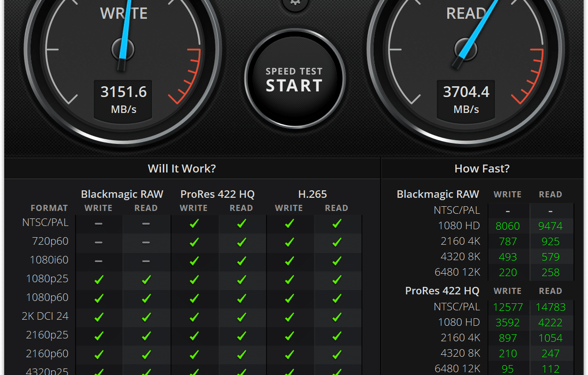Click the ProRes 422 HQ write checkmark for NTSC/PAL
The image size is (588, 375).
coord(194,224)
